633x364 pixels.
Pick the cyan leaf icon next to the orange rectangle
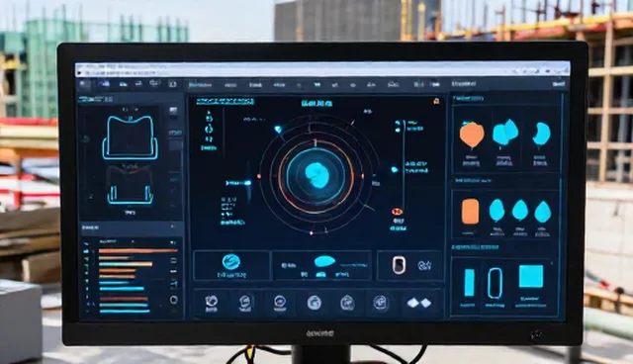497,211
